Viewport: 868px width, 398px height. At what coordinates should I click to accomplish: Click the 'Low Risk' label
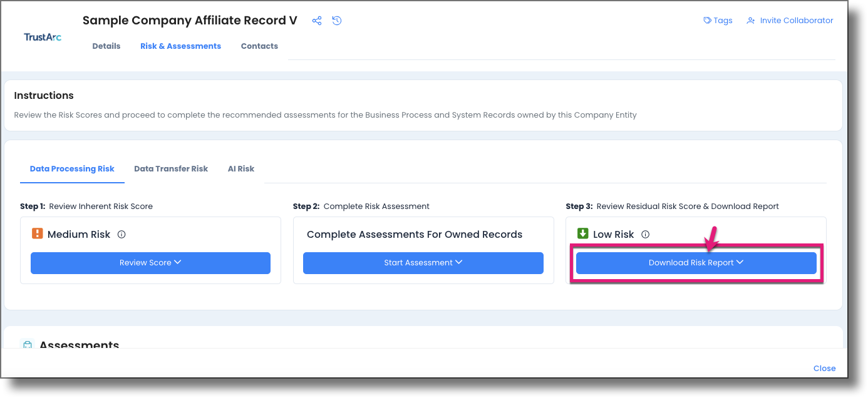point(614,235)
